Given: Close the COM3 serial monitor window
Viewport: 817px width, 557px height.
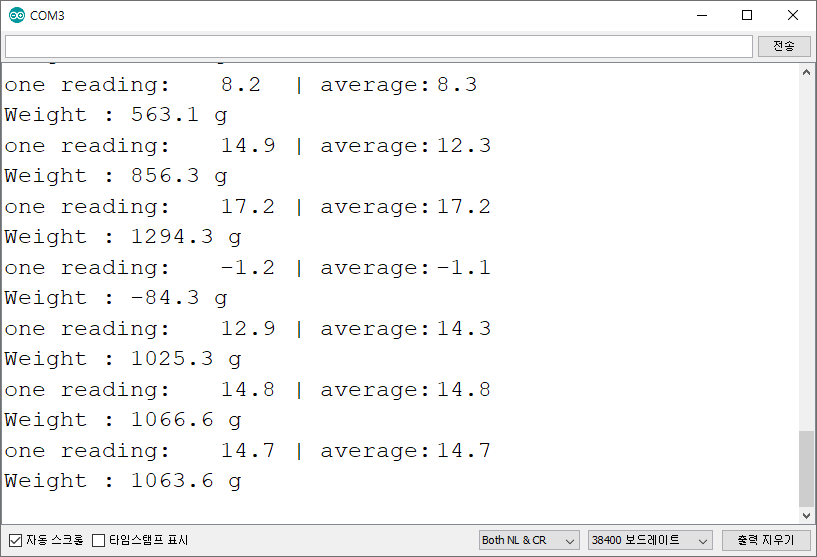Looking at the screenshot, I should tap(793, 16).
